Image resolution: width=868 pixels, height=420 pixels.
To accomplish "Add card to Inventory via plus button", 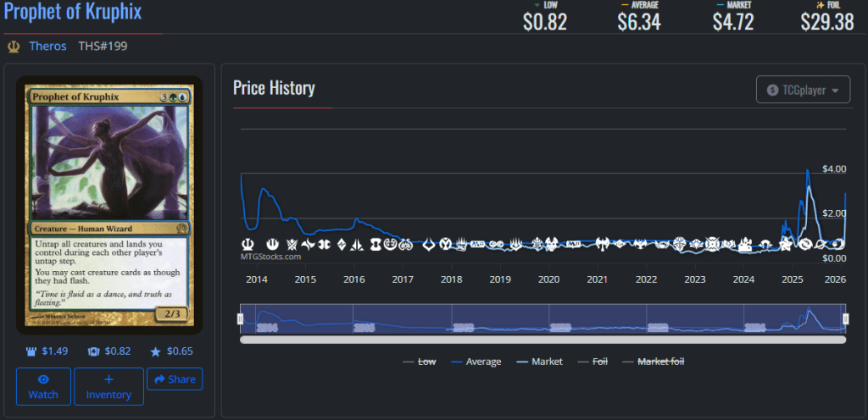I will tap(108, 387).
